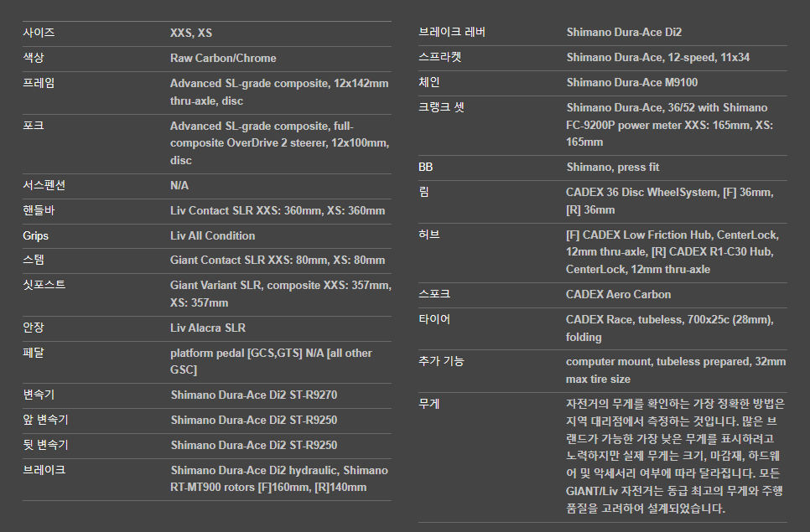Select frame text "Advanced SL-grade composite, 12x142mm"
The height and width of the screenshot is (532, 810).
279,84
